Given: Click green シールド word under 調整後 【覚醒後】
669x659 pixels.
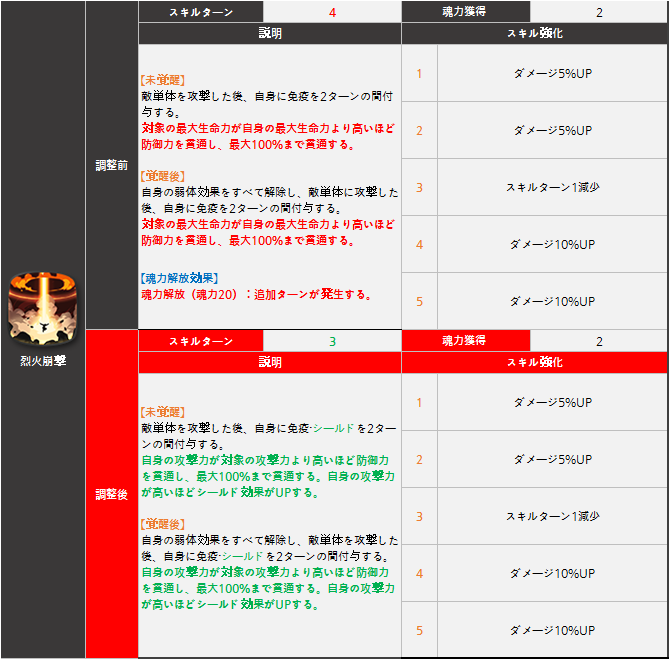Looking at the screenshot, I should click(x=242, y=556).
